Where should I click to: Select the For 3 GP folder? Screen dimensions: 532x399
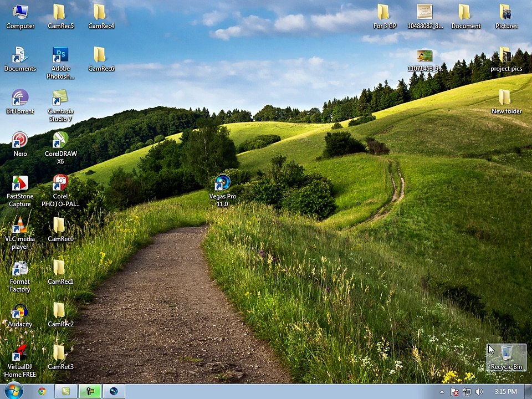coord(385,17)
